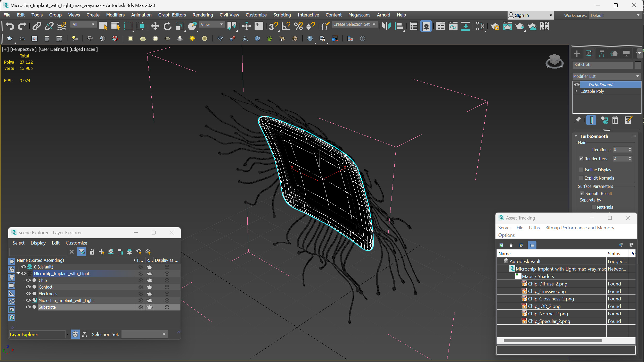This screenshot has height=362, width=644.
Task: Open the Paths menu in Asset Tracking
Action: click(534, 228)
